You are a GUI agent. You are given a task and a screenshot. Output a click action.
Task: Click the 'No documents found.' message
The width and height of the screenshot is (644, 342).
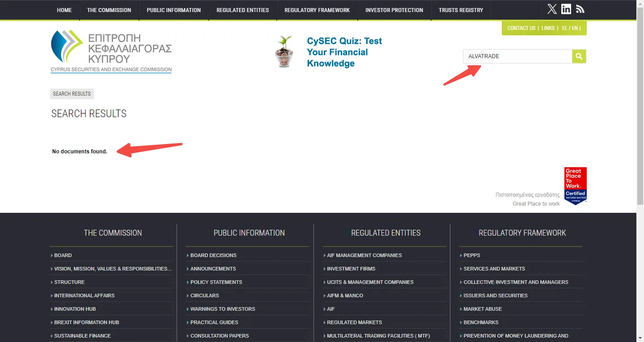click(x=80, y=152)
